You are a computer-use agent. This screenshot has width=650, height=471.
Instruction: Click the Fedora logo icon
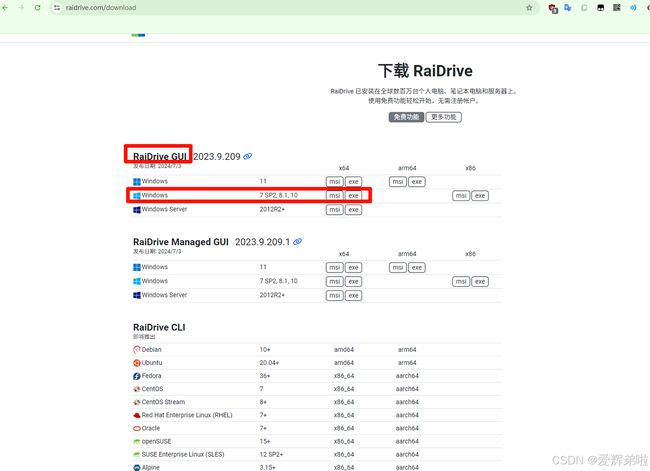click(x=137, y=376)
